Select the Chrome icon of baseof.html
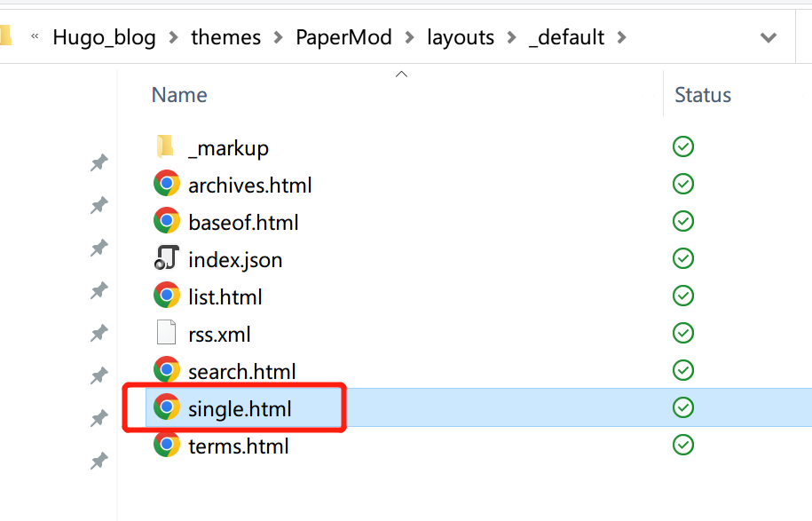The width and height of the screenshot is (812, 521). 167,221
